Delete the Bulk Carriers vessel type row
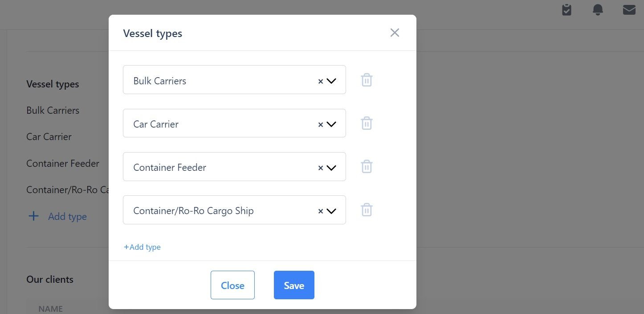The image size is (644, 314). pos(367,80)
